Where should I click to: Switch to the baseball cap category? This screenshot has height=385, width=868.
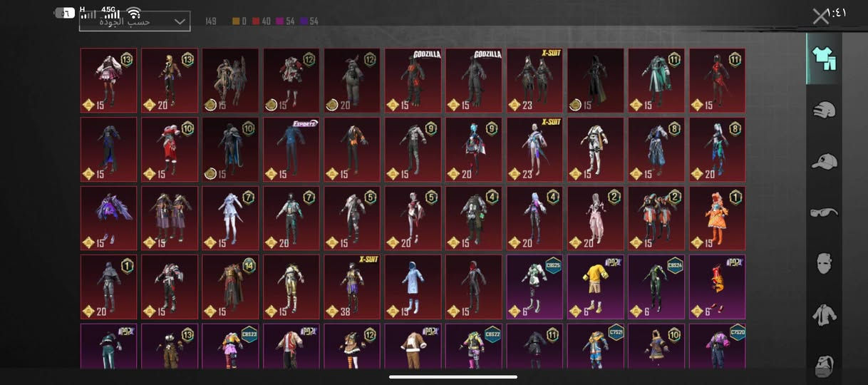(x=824, y=161)
